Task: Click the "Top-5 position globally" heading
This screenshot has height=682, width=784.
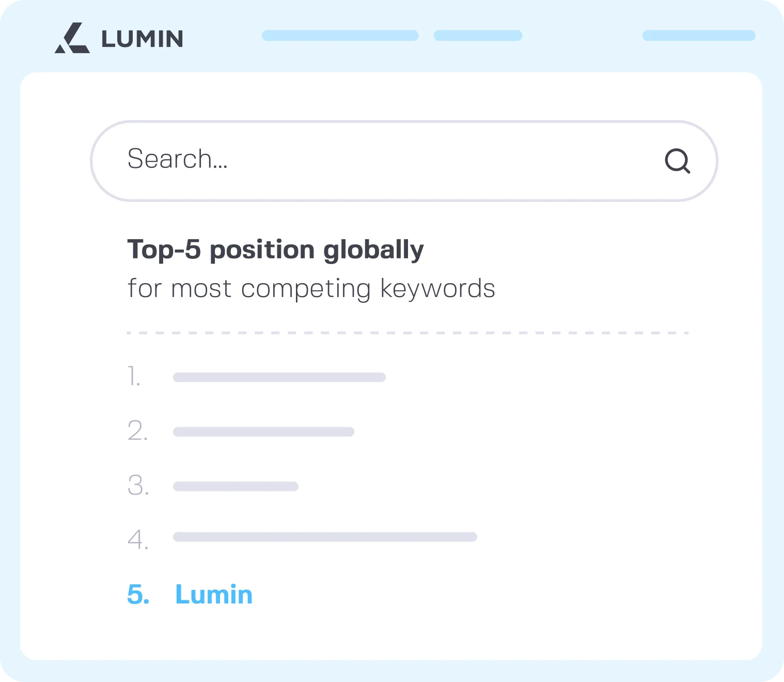Action: point(275,250)
